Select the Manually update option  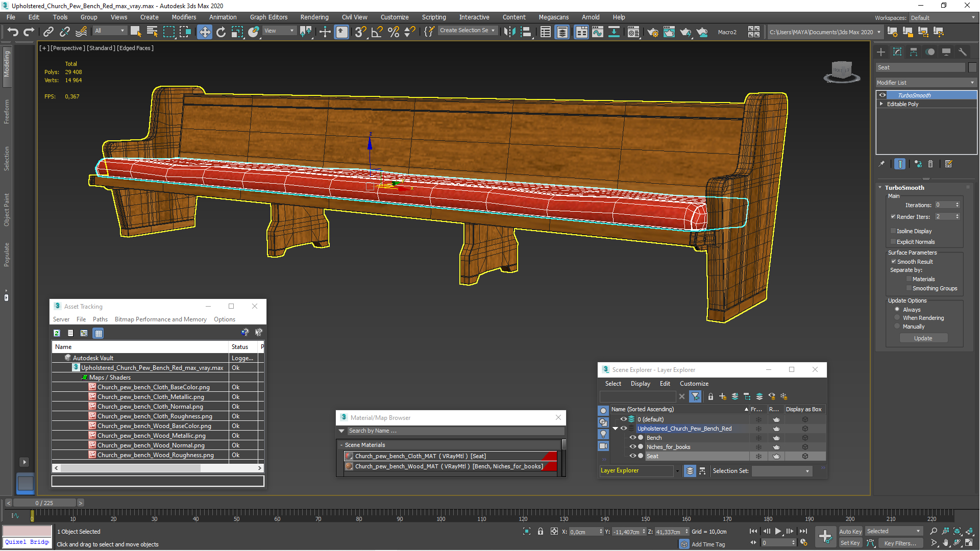(897, 327)
